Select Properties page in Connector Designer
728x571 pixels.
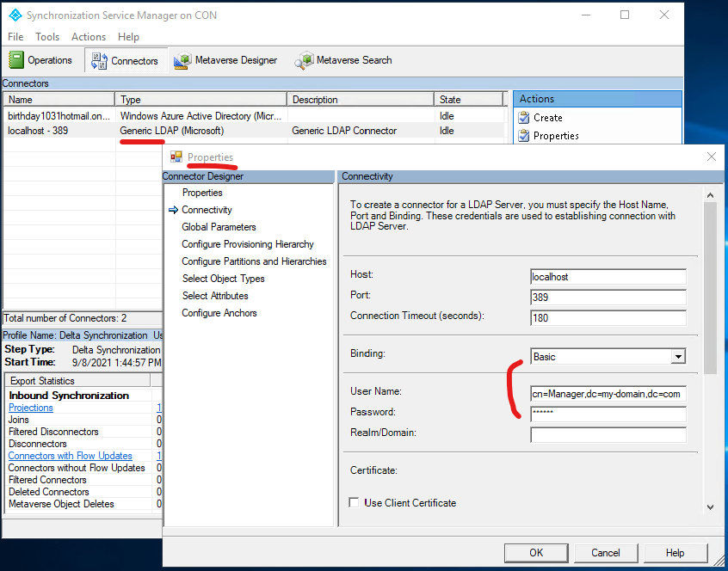click(x=202, y=193)
